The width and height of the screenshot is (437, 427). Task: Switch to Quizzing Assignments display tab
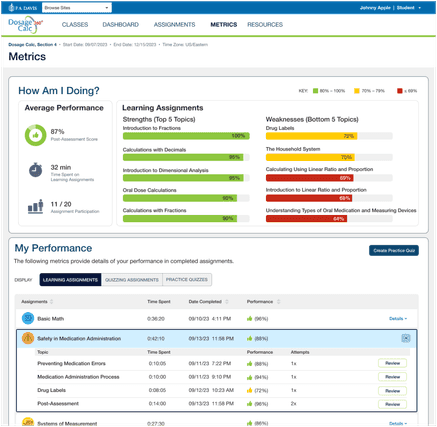click(132, 280)
